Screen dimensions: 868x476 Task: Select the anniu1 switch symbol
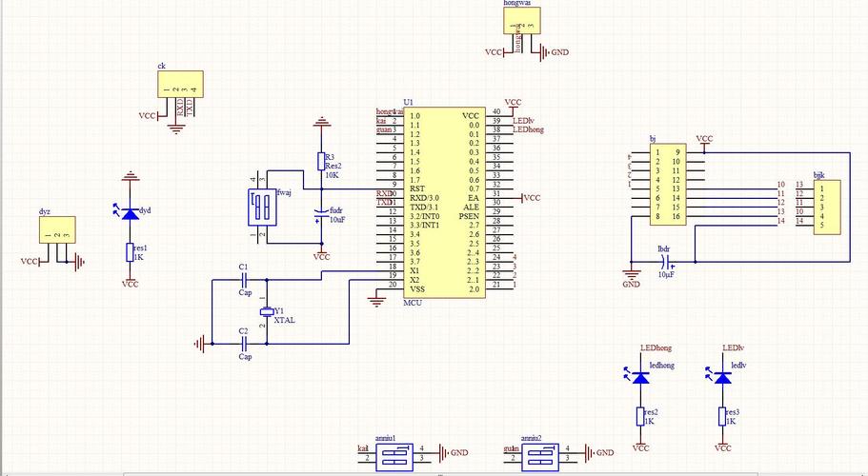coord(394,457)
